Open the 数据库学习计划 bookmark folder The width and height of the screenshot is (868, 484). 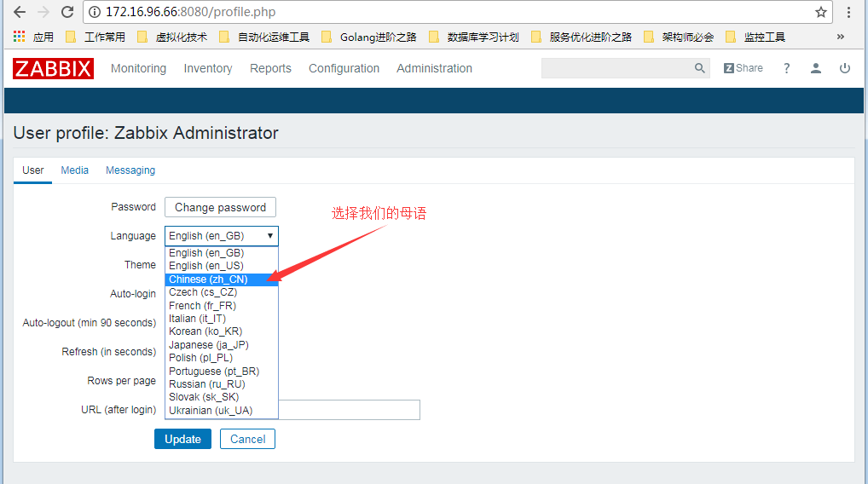pos(474,37)
